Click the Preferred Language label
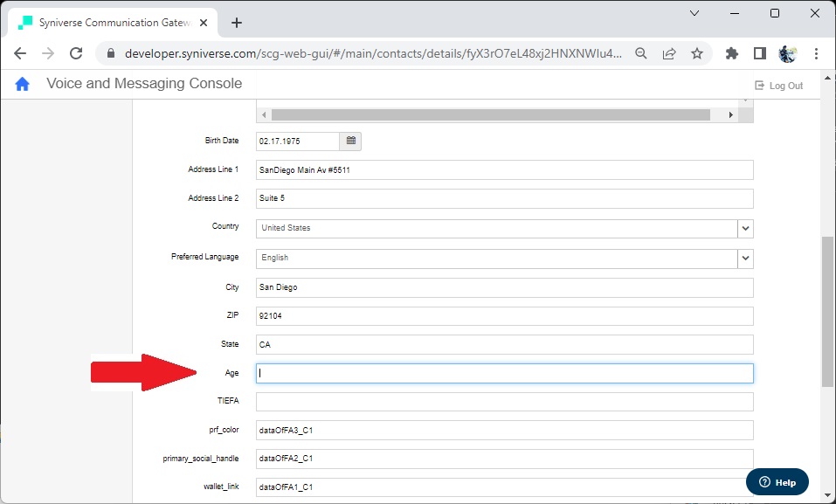 pos(204,257)
